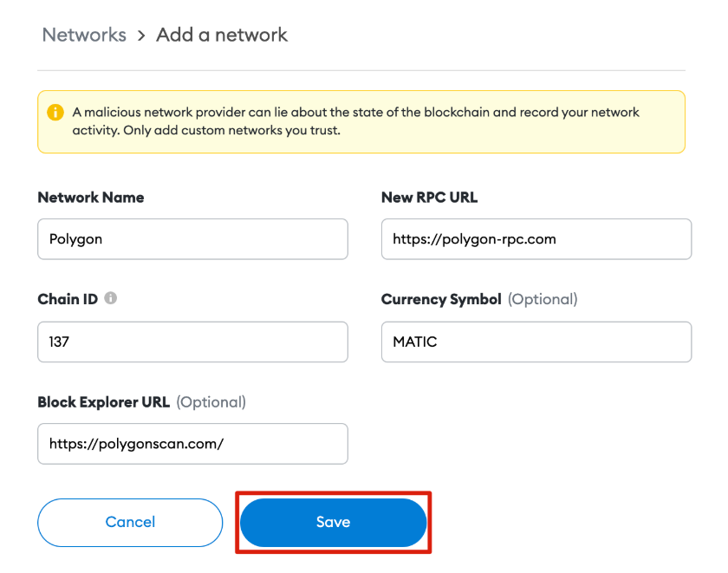The width and height of the screenshot is (728, 573).
Task: Click the Optional hint beside Block Explorer URL
Action: point(211,402)
